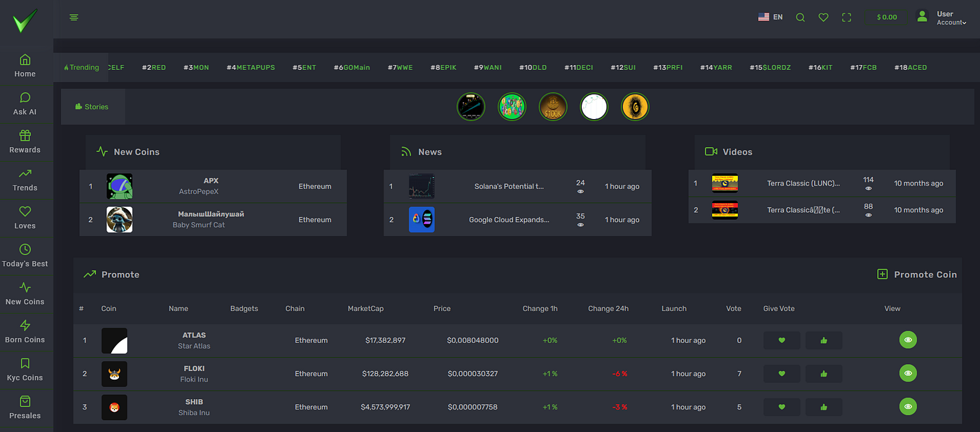Screen dimensions: 980x432
Task: Select trending coin #2 RED
Action: click(154, 67)
